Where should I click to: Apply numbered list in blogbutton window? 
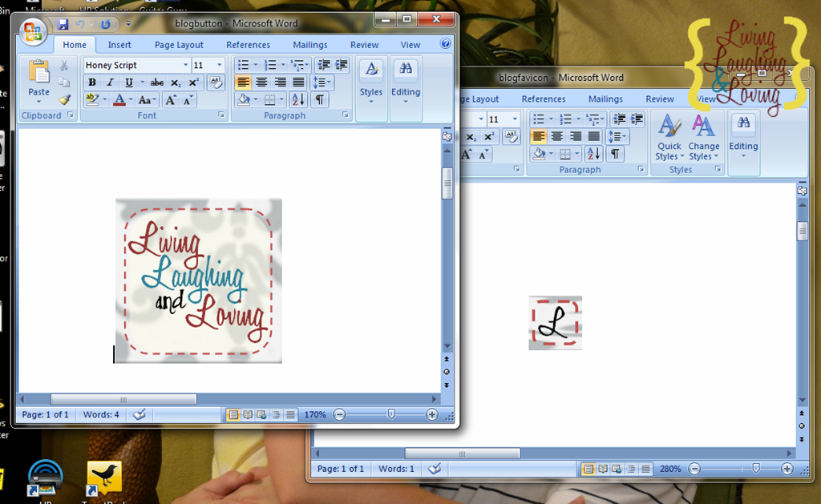[271, 65]
